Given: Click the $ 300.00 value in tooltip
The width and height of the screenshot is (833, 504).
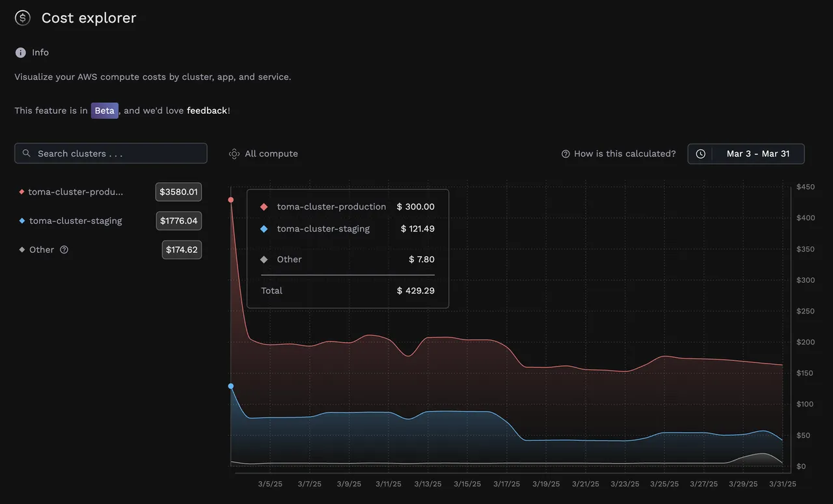Looking at the screenshot, I should [x=416, y=207].
